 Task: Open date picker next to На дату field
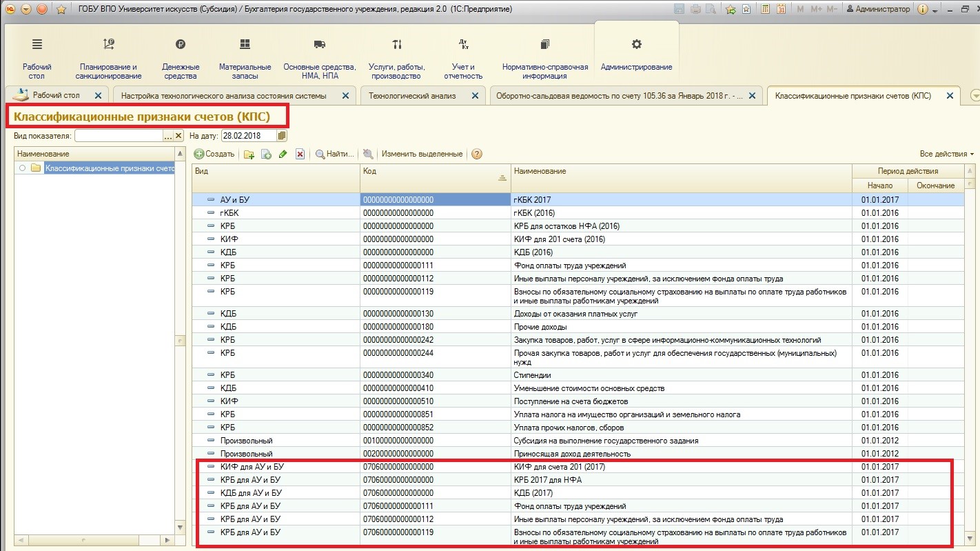[282, 136]
